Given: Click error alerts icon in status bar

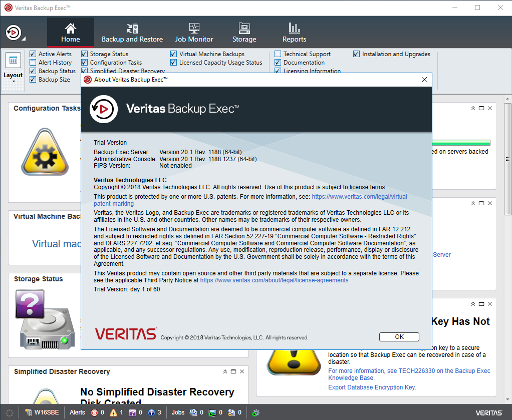Looking at the screenshot, I should click(94, 412).
